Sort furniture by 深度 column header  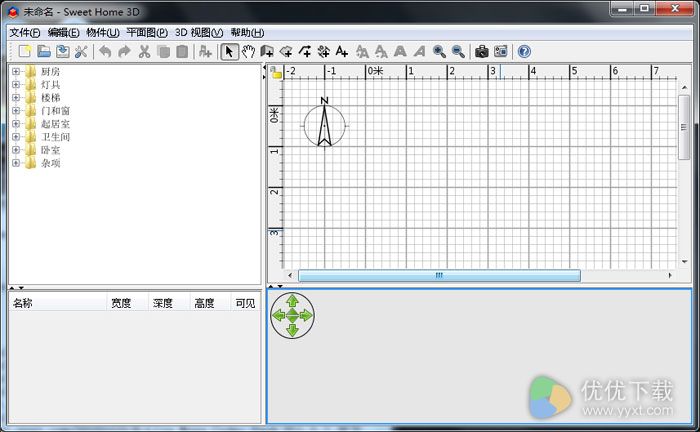169,303
